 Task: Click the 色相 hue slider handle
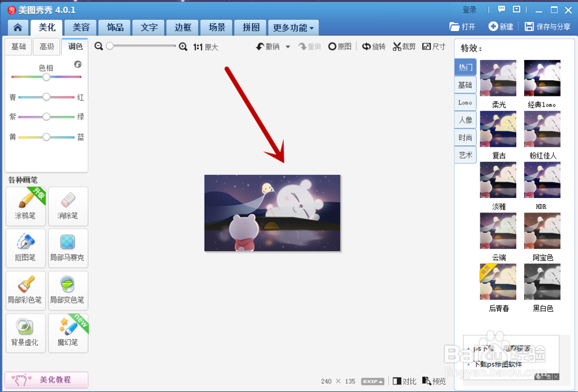pyautogui.click(x=46, y=77)
